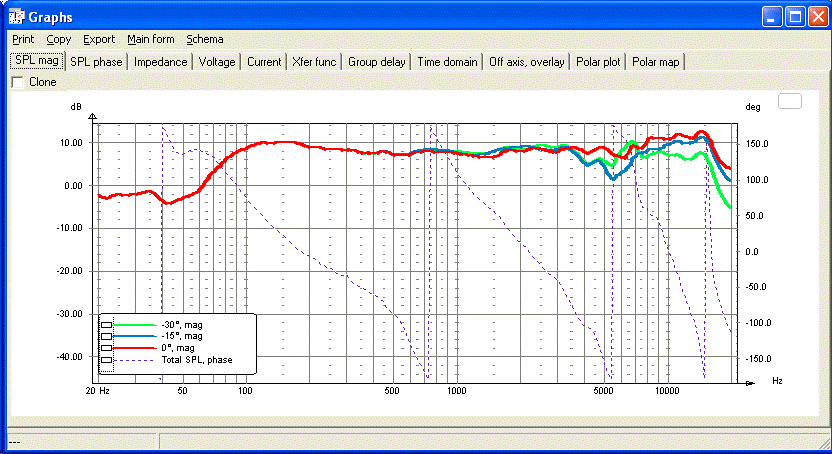832x454 pixels.
Task: Switch to the Impedance tab
Action: [160, 62]
